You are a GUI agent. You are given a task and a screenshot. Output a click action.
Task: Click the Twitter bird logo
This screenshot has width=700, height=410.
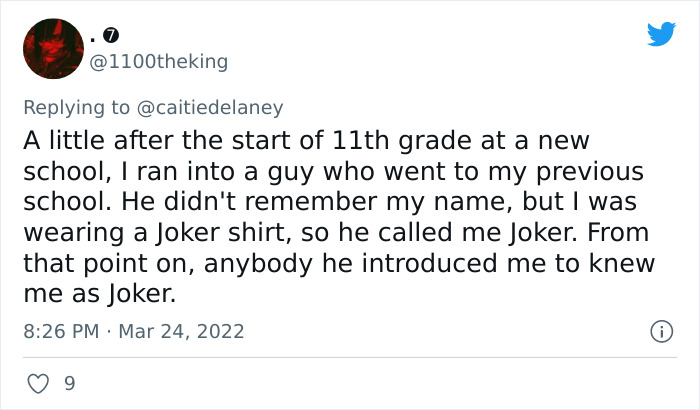[661, 34]
